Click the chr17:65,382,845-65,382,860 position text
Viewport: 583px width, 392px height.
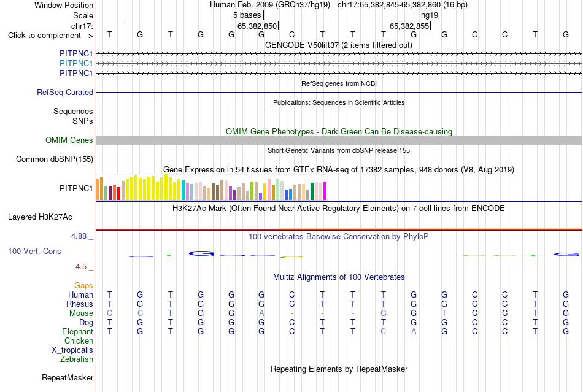point(403,5)
